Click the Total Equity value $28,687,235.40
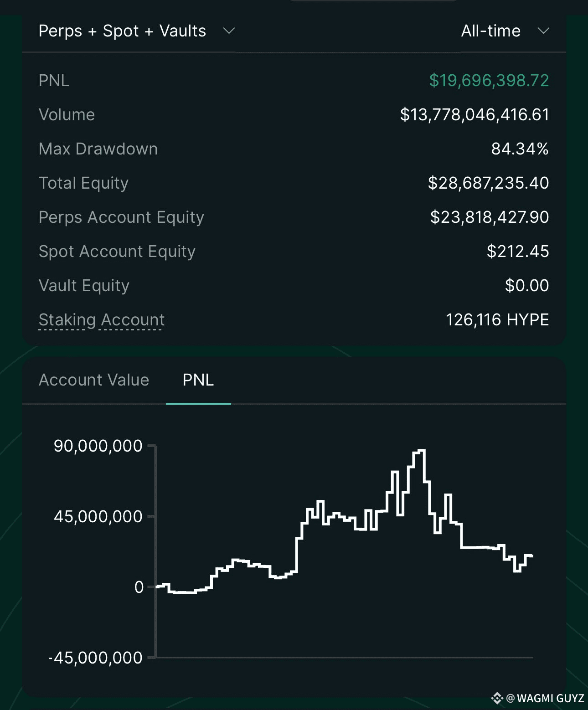Viewport: 588px width, 710px height. click(488, 183)
